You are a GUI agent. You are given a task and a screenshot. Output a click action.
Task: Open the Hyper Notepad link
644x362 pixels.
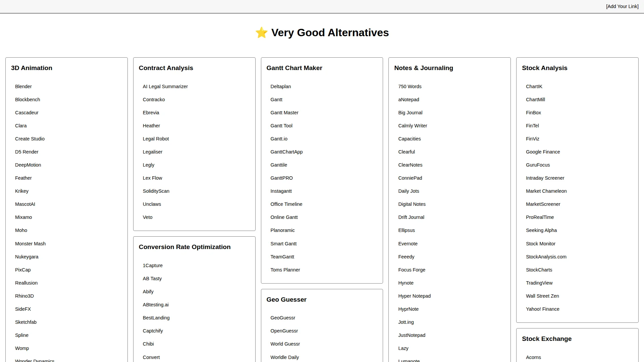coord(414,296)
